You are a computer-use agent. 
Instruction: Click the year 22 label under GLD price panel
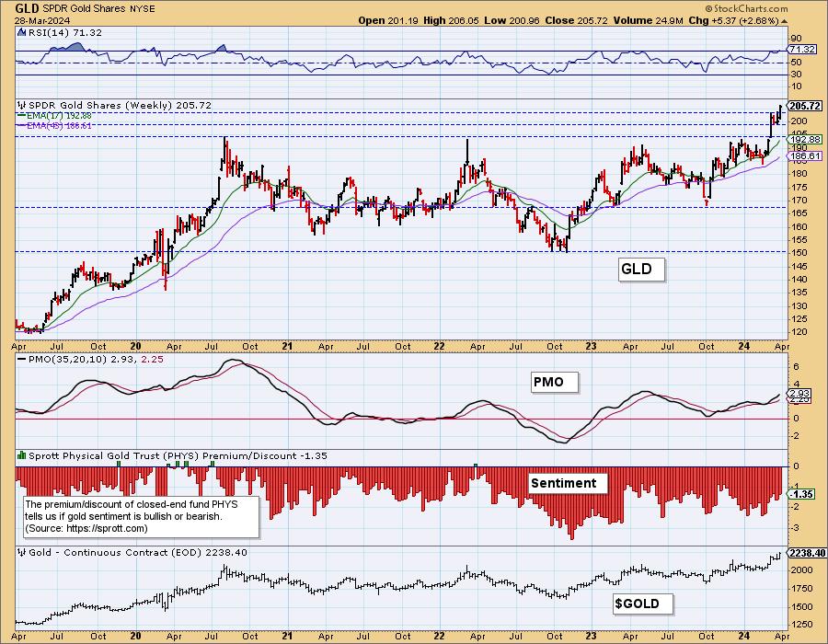pyautogui.click(x=439, y=346)
